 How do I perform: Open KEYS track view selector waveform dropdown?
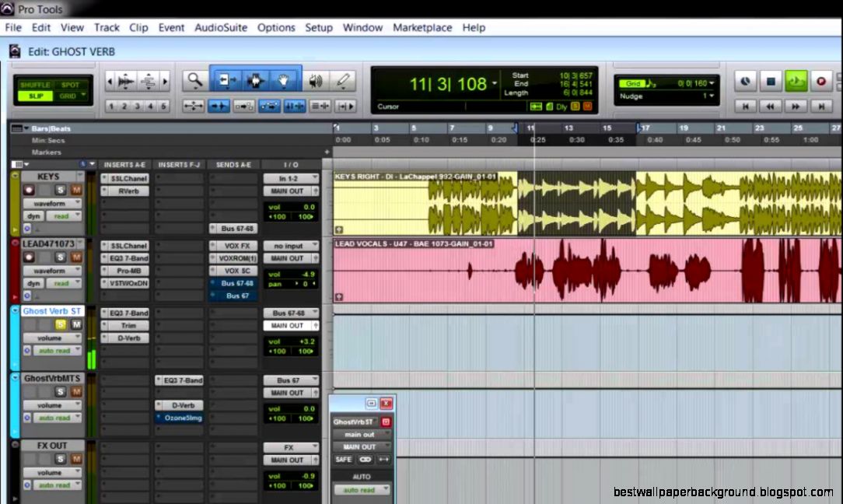pyautogui.click(x=52, y=203)
